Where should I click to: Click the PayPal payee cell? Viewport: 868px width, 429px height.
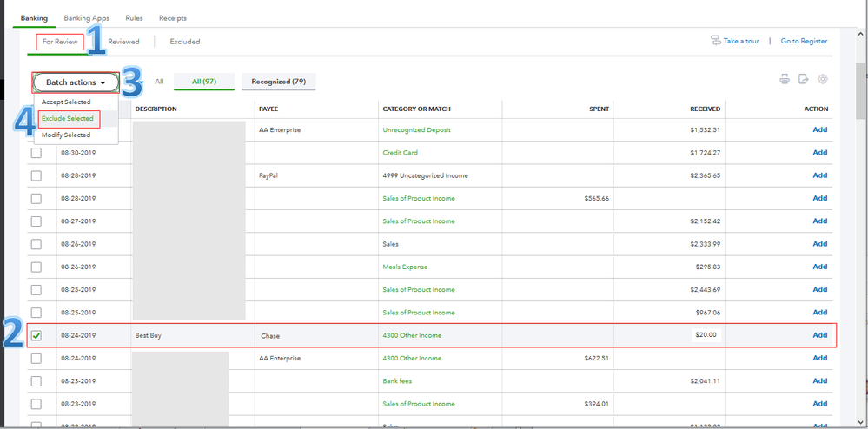[268, 175]
